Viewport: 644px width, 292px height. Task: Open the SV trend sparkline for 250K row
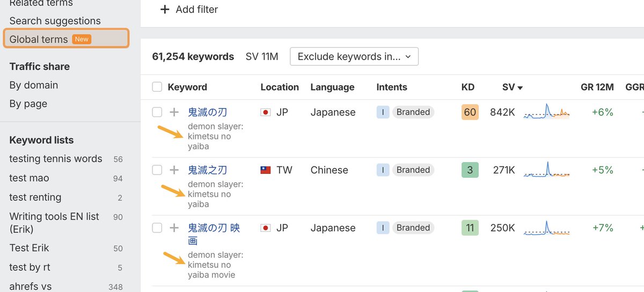tap(546, 228)
